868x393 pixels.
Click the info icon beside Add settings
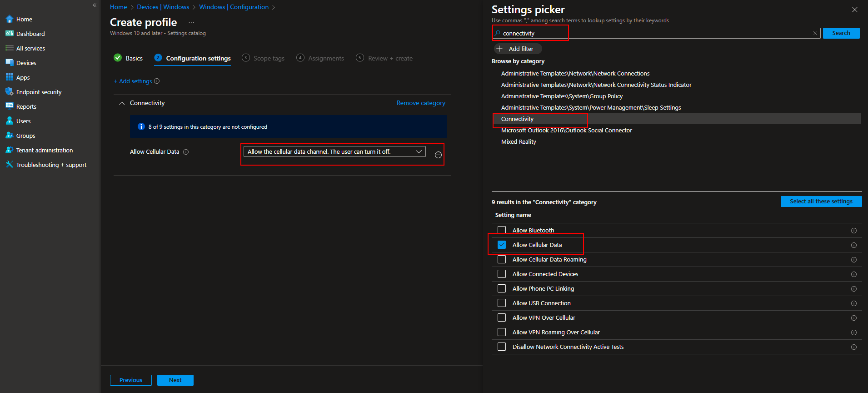point(157,81)
